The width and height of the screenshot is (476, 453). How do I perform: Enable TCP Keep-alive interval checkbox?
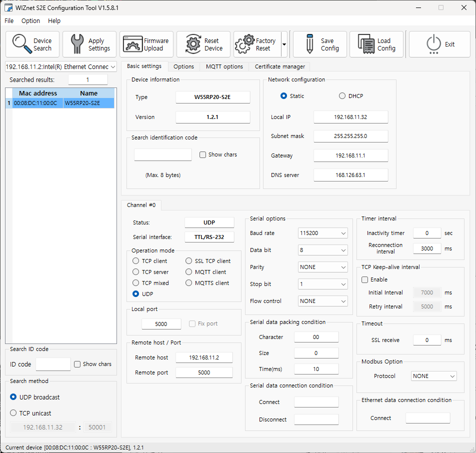click(365, 279)
